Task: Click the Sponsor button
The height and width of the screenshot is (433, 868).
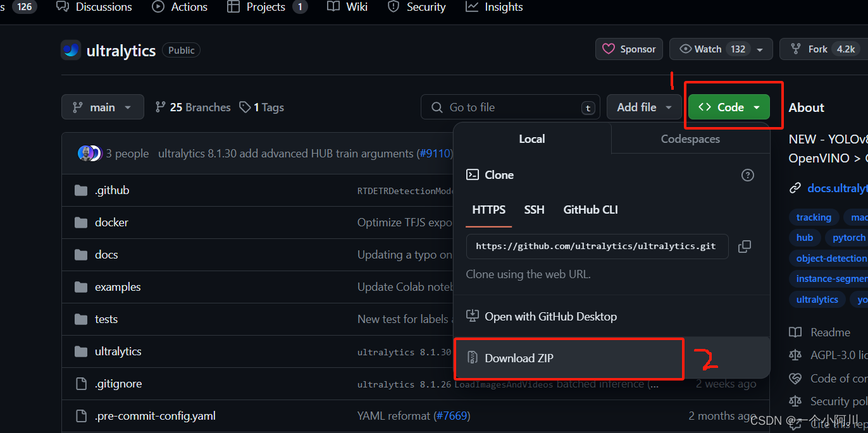Action: click(x=629, y=49)
